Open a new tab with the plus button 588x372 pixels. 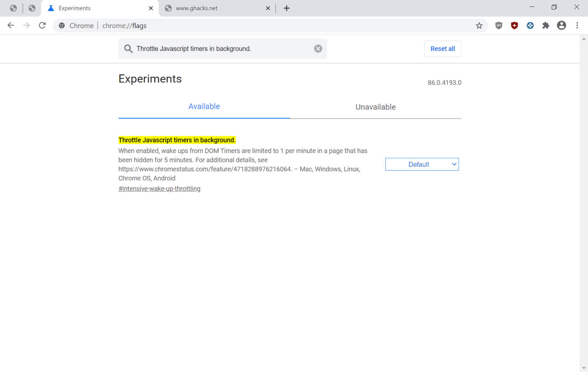tap(286, 8)
